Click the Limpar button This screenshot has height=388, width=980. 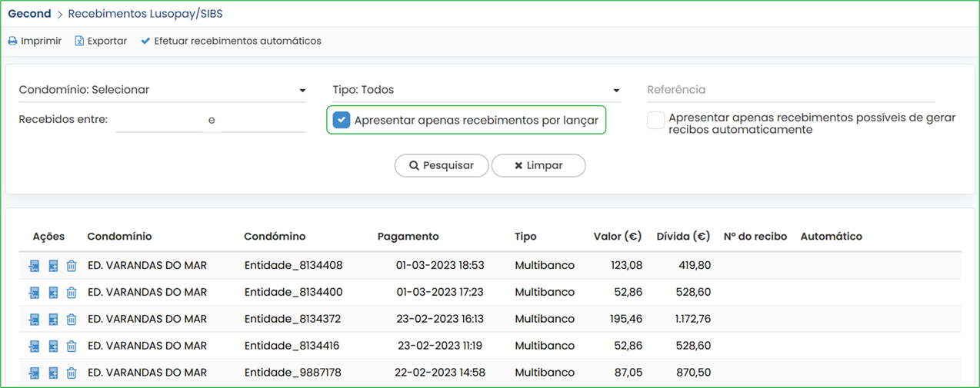(x=538, y=165)
